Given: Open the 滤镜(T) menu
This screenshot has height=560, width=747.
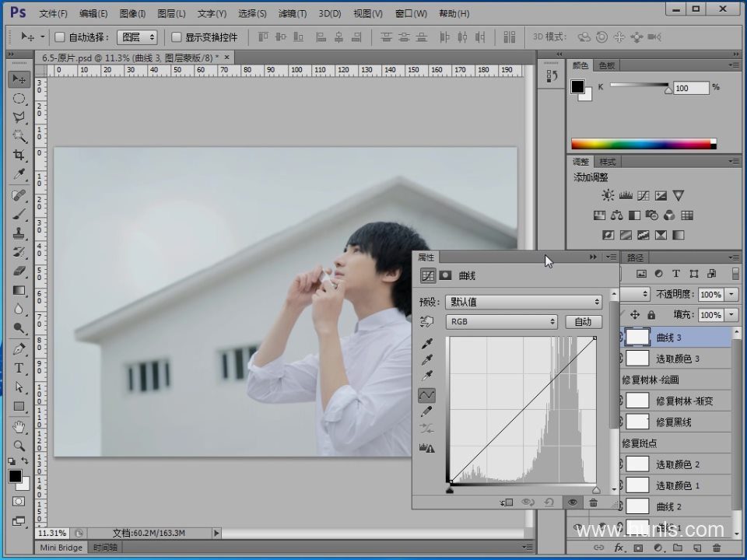Looking at the screenshot, I should (x=292, y=14).
